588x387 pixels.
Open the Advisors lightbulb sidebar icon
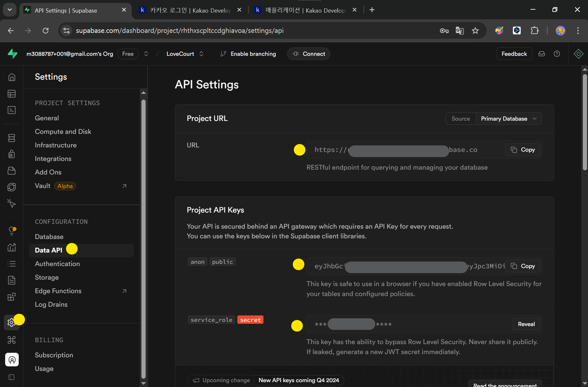[x=12, y=231]
